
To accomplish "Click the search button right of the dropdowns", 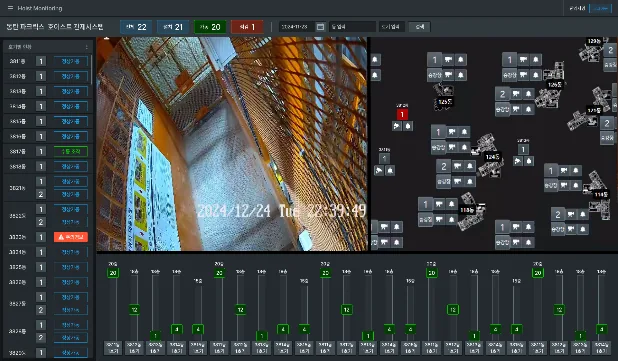I will pyautogui.click(x=419, y=27).
